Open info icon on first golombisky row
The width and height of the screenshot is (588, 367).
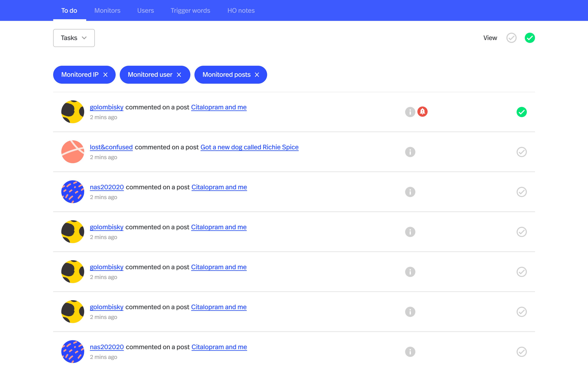click(410, 112)
